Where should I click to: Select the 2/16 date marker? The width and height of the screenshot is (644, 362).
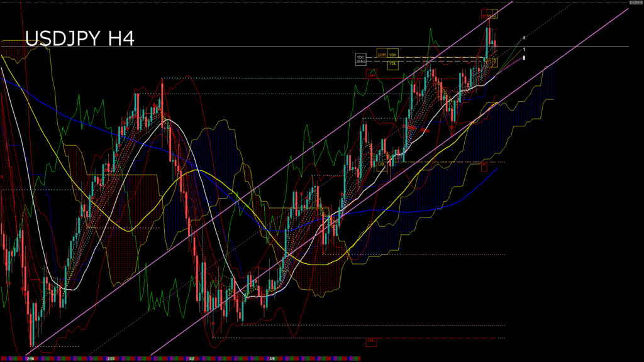point(30,358)
